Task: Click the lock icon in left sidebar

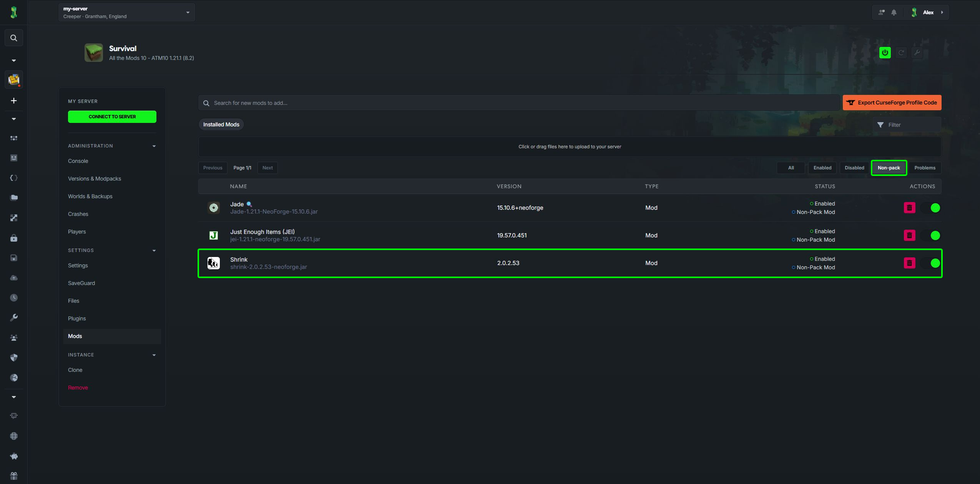Action: coord(13,238)
